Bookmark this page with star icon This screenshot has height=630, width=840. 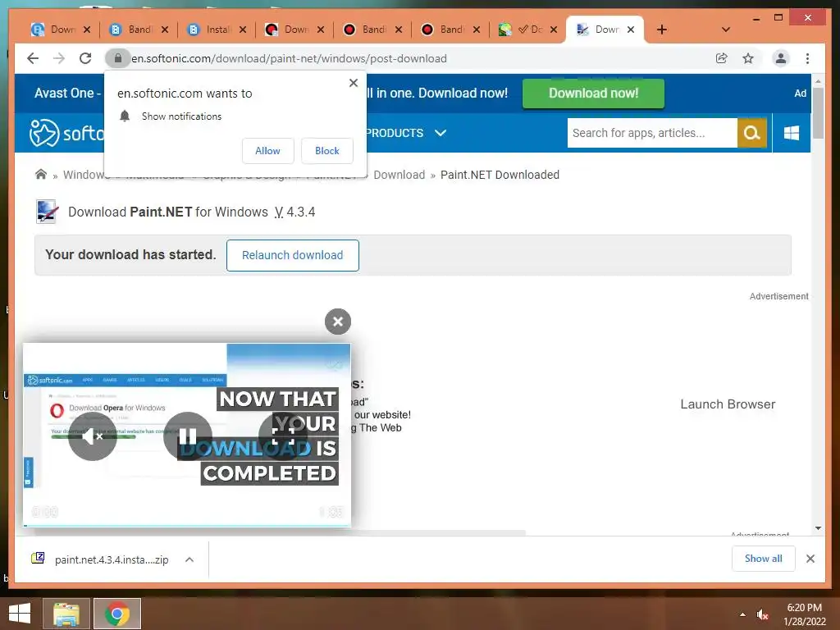coord(748,58)
